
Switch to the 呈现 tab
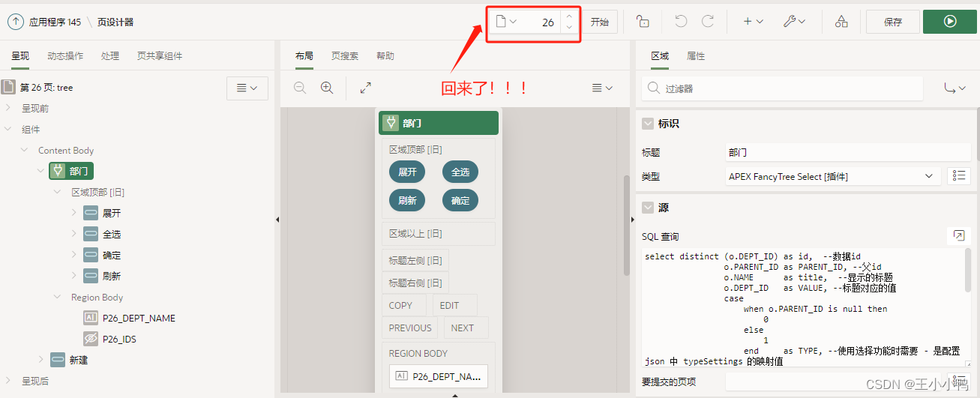20,56
